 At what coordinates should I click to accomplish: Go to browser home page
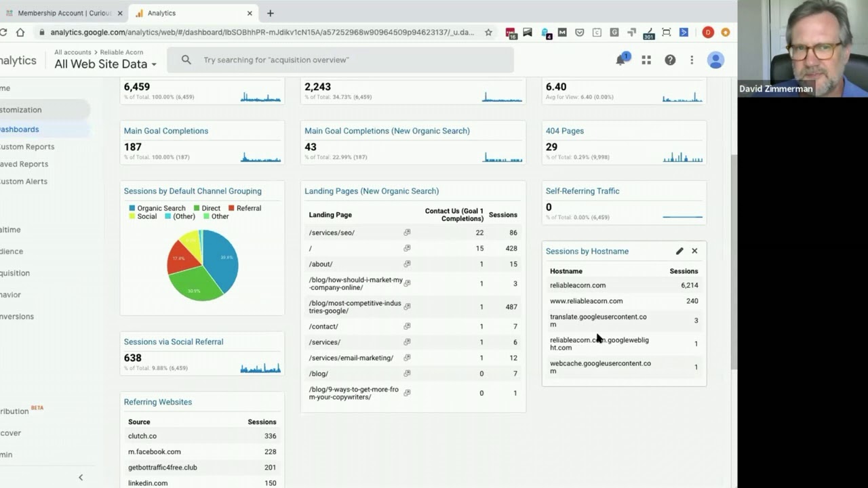(x=20, y=32)
